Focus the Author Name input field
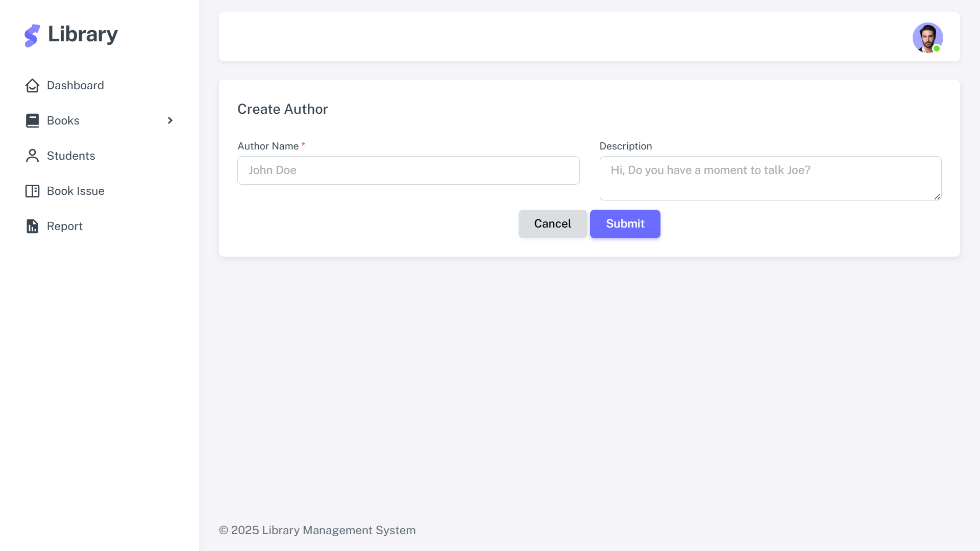Viewport: 980px width, 551px height. pyautogui.click(x=408, y=170)
